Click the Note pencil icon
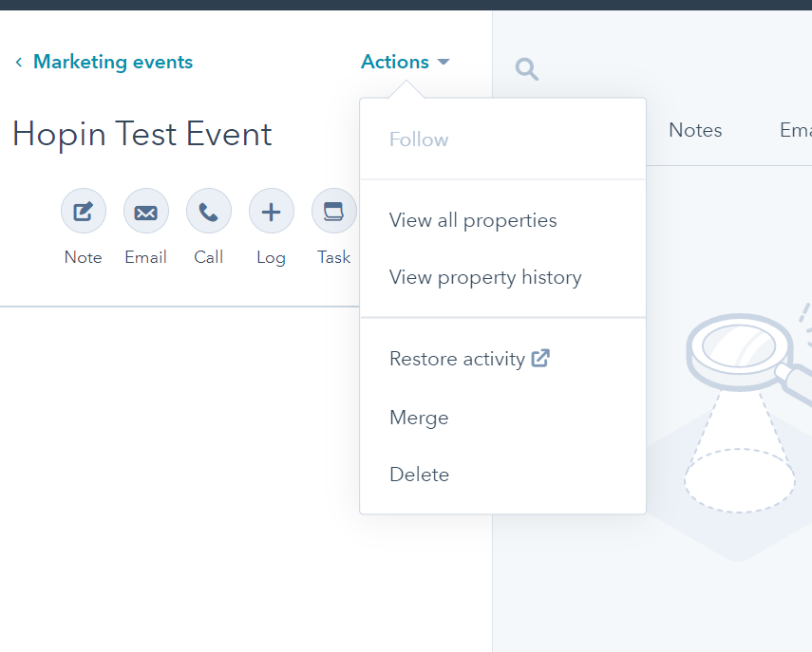This screenshot has width=812, height=652. 84,211
